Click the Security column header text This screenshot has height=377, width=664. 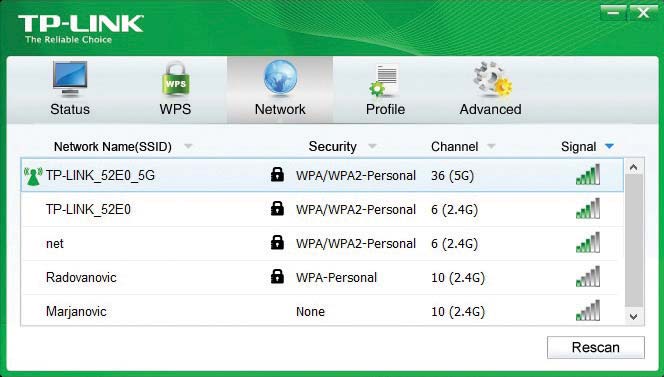(x=332, y=147)
